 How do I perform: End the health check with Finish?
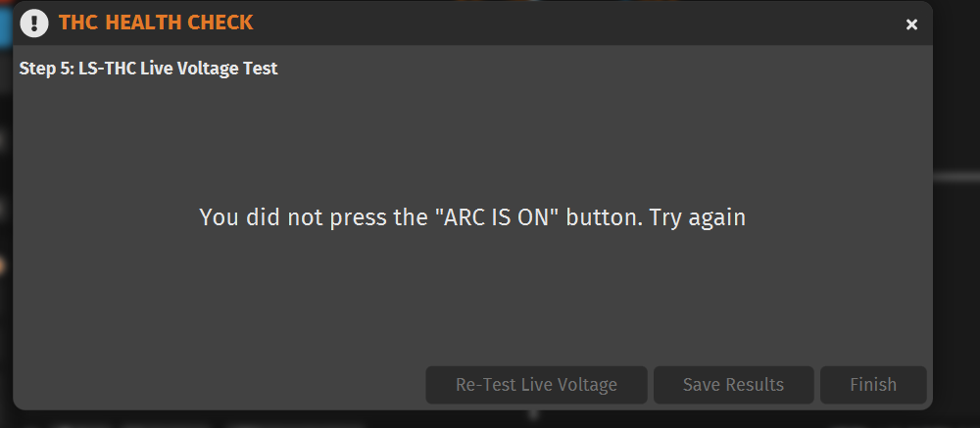[873, 384]
